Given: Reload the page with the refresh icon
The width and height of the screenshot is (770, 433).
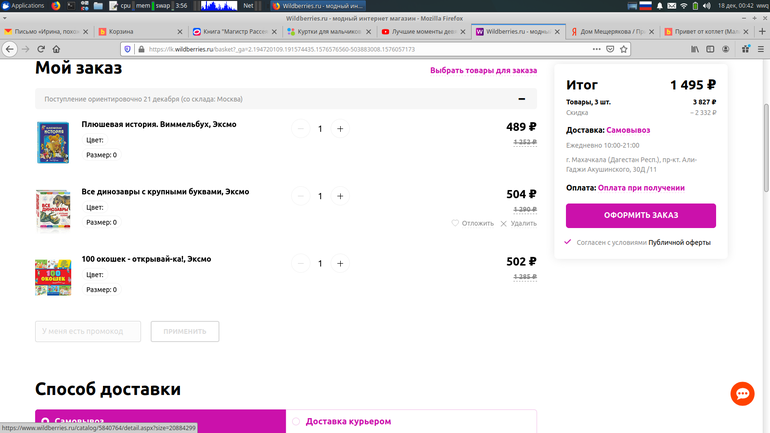Looking at the screenshot, I should [41, 49].
